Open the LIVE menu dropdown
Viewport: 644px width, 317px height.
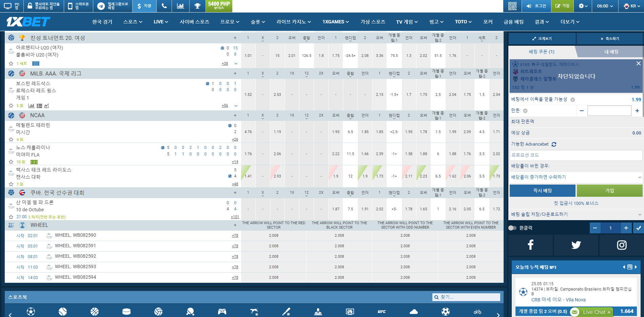coord(161,22)
